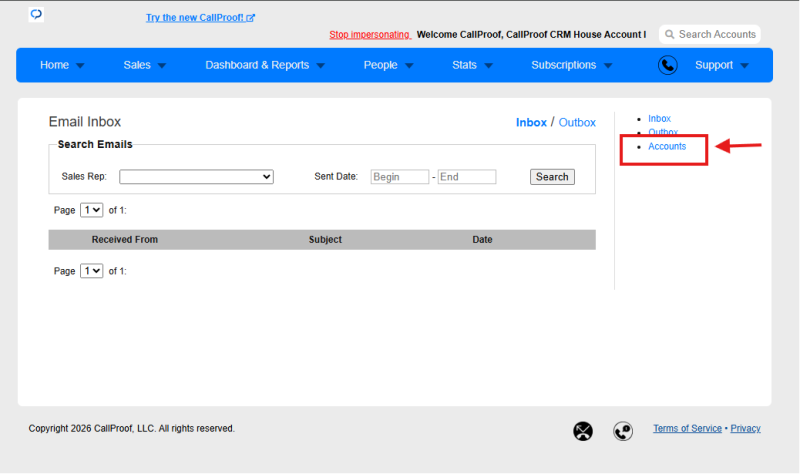Click the Search Emails legend text
Image resolution: width=800 pixels, height=474 pixels.
pos(95,144)
